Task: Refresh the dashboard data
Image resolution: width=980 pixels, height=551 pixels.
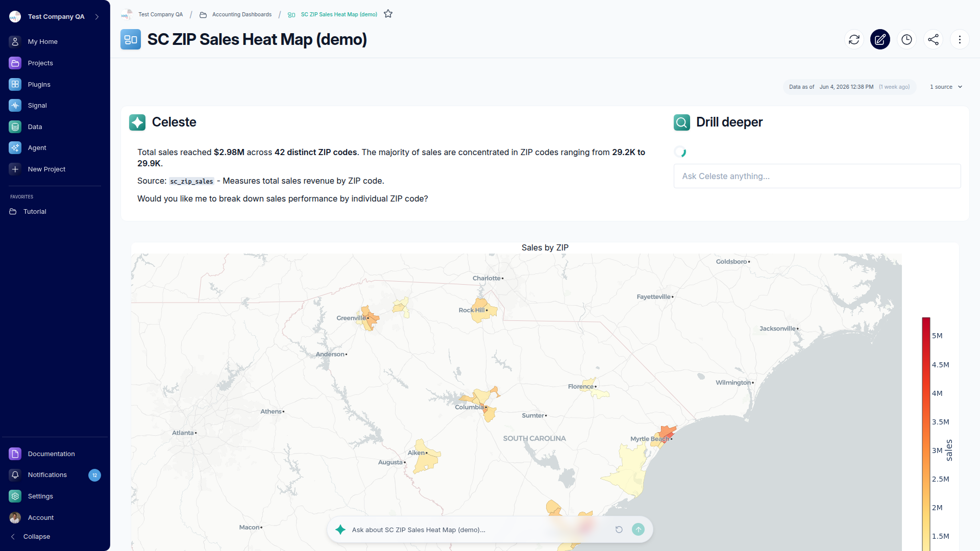Action: 854,39
